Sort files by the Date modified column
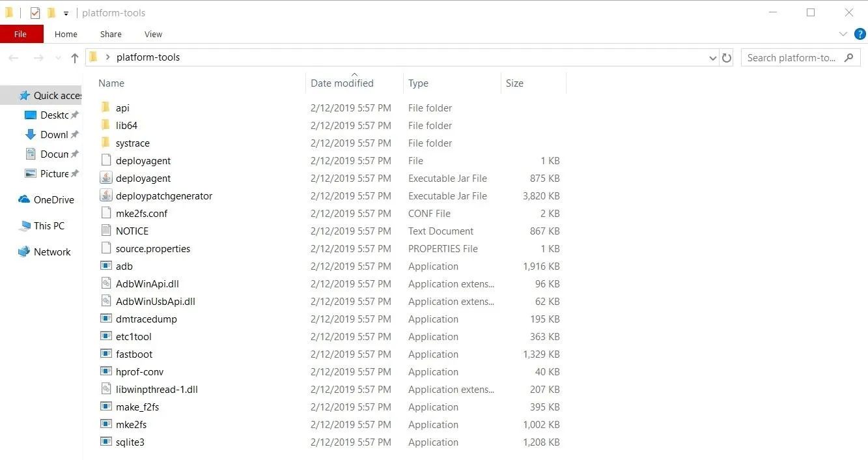 343,83
